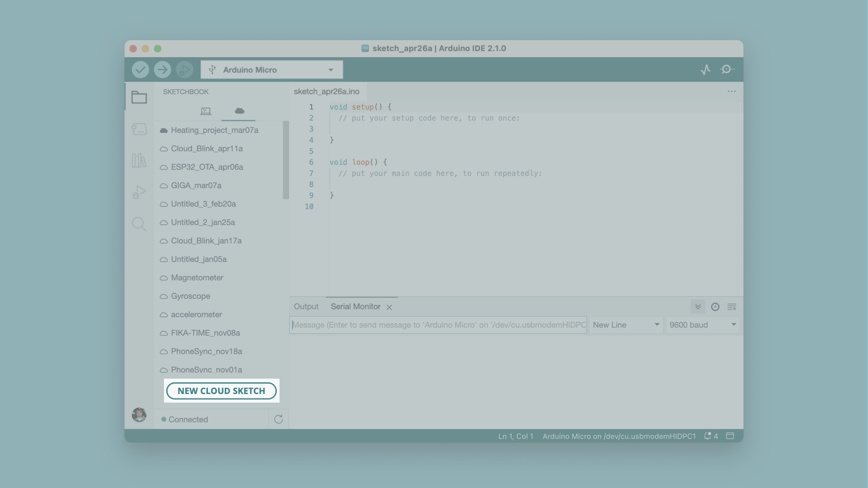The height and width of the screenshot is (488, 868).
Task: Click the Serial Monitor message input field
Action: (438, 325)
